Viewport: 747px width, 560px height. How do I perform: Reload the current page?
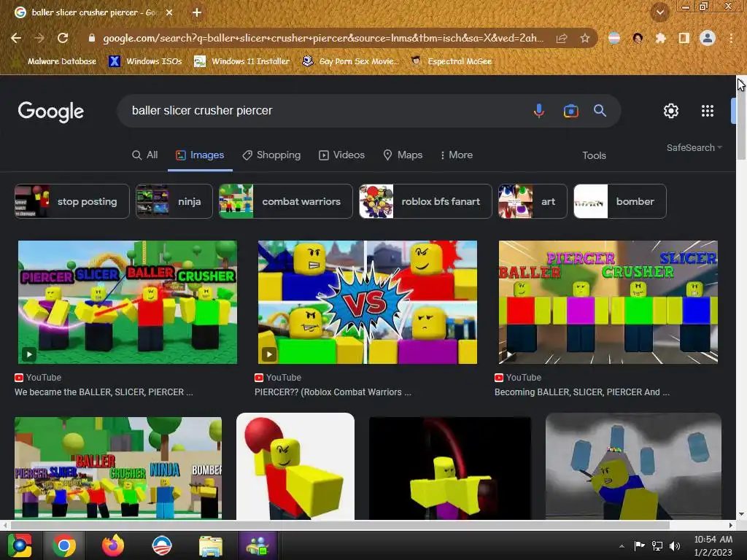tap(63, 38)
